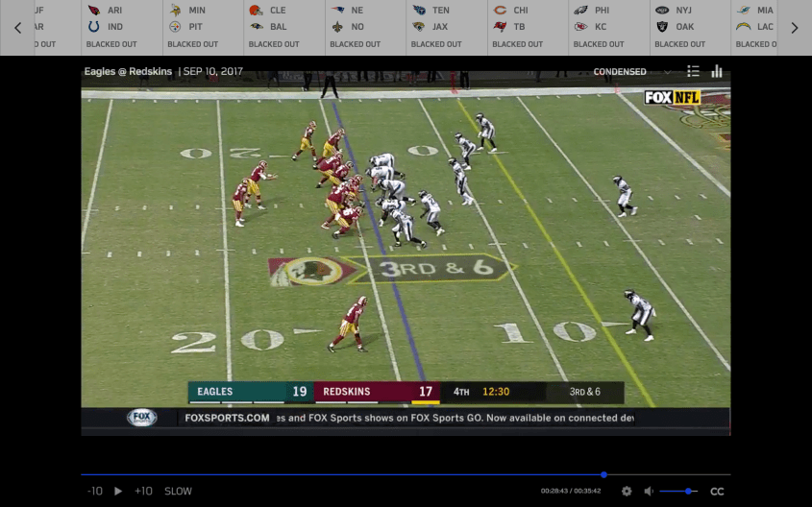
Task: Show the game stats bar chart icon
Action: coord(717,71)
